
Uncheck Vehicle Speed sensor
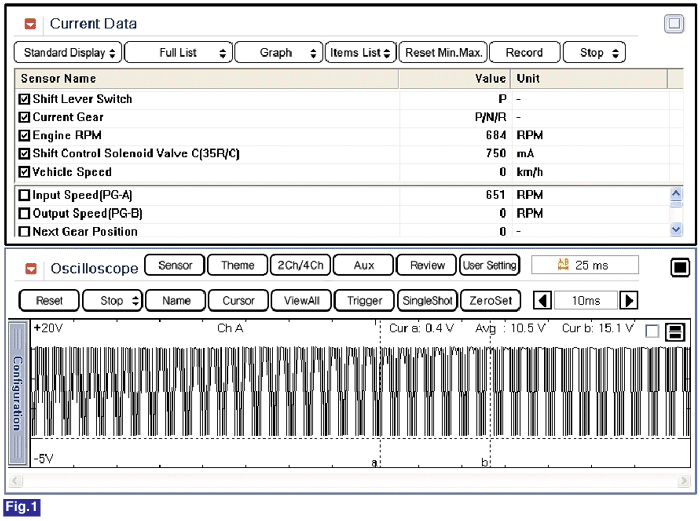tap(25, 172)
